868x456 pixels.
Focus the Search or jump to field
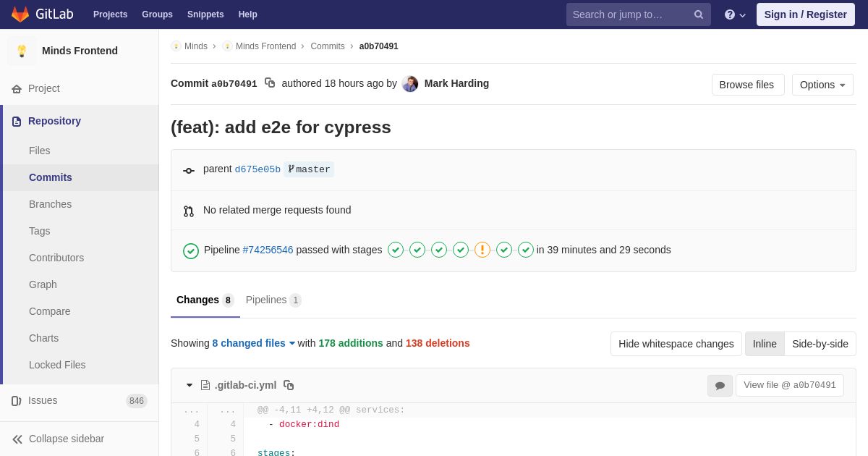pos(639,14)
